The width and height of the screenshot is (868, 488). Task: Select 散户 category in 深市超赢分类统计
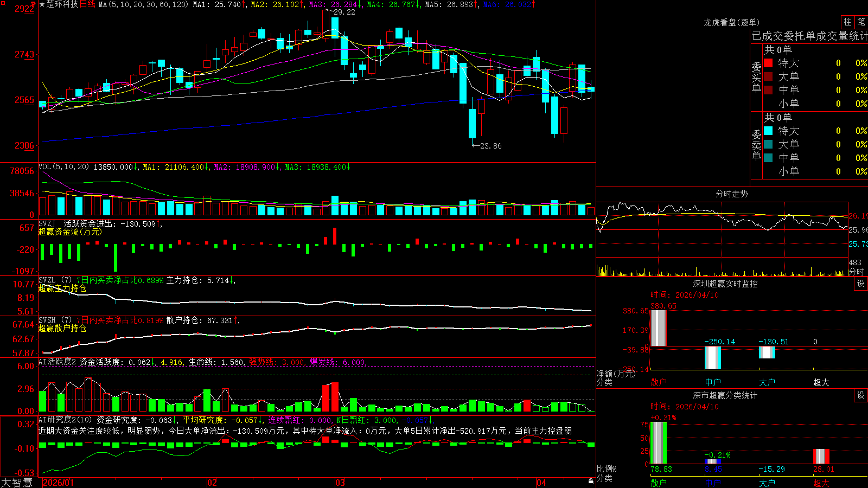(659, 483)
